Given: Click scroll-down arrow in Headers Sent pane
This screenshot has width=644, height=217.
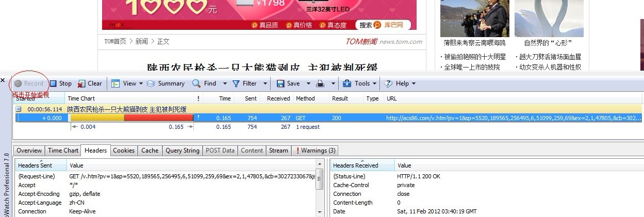Looking at the screenshot, I should coord(320,212).
